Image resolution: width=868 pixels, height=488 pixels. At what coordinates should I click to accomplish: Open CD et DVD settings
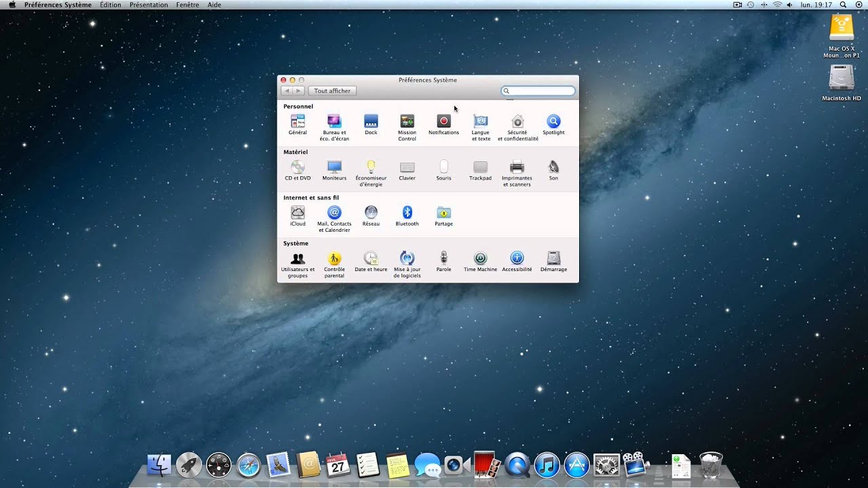coord(298,170)
